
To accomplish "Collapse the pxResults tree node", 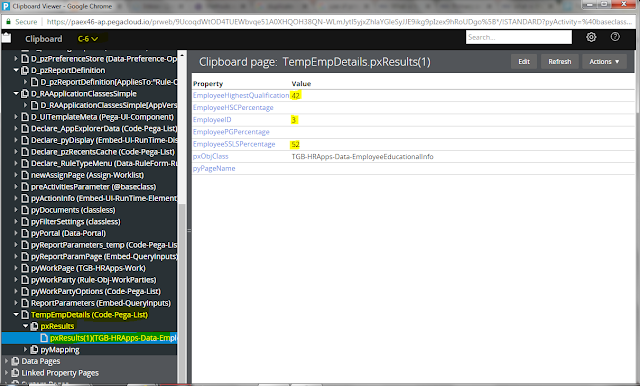I will pyautogui.click(x=25, y=326).
